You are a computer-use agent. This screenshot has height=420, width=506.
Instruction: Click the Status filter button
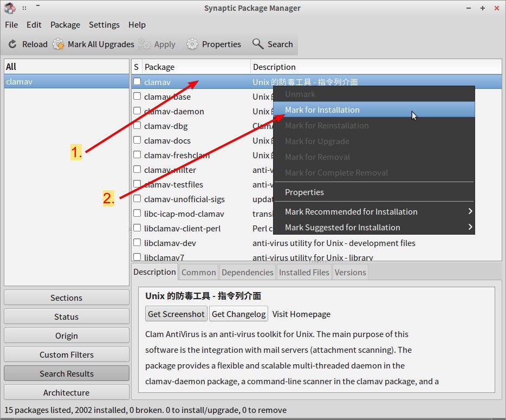pos(67,316)
